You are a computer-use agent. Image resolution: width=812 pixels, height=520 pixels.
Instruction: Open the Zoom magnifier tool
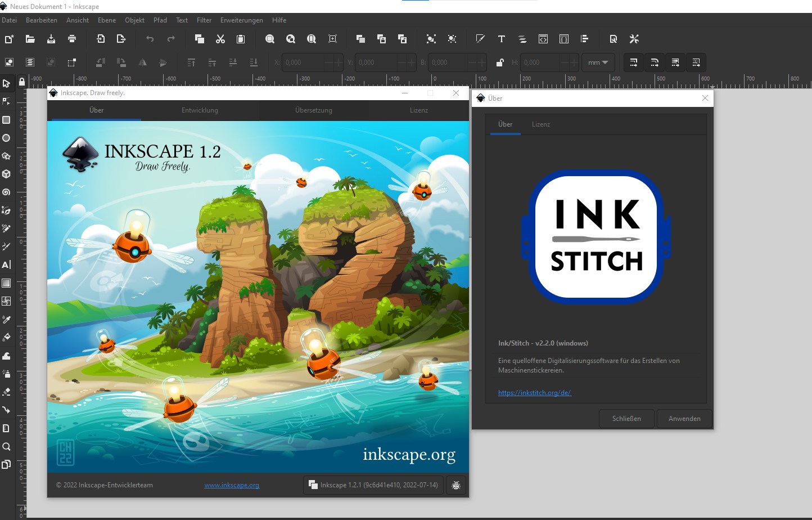(x=7, y=446)
